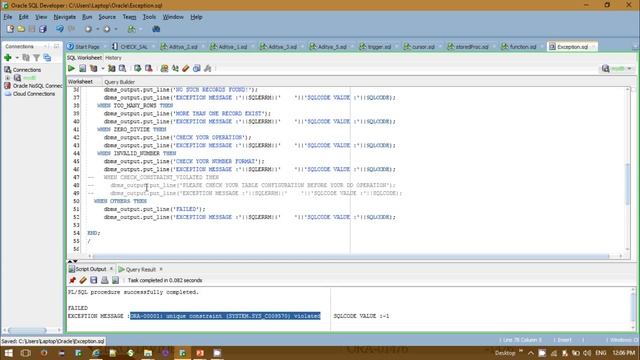640x360 pixels.
Task: Save script output with floppy disk icon
Action: point(94,280)
